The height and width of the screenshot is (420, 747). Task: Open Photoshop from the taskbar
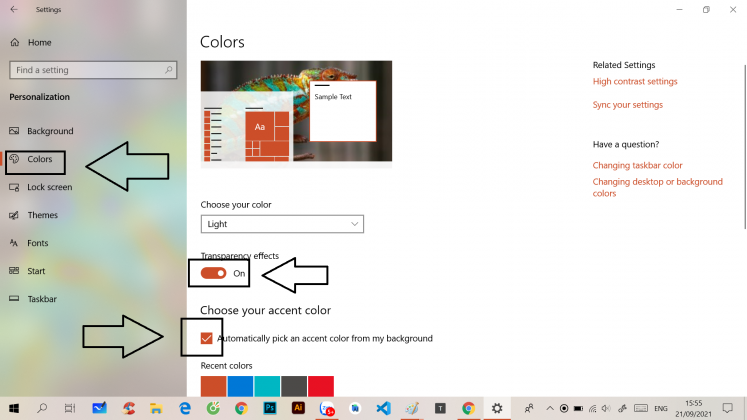270,408
